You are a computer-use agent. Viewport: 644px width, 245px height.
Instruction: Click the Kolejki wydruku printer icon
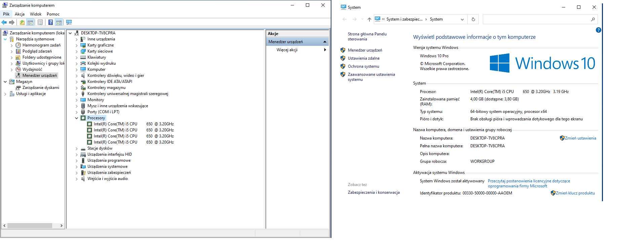click(x=83, y=63)
